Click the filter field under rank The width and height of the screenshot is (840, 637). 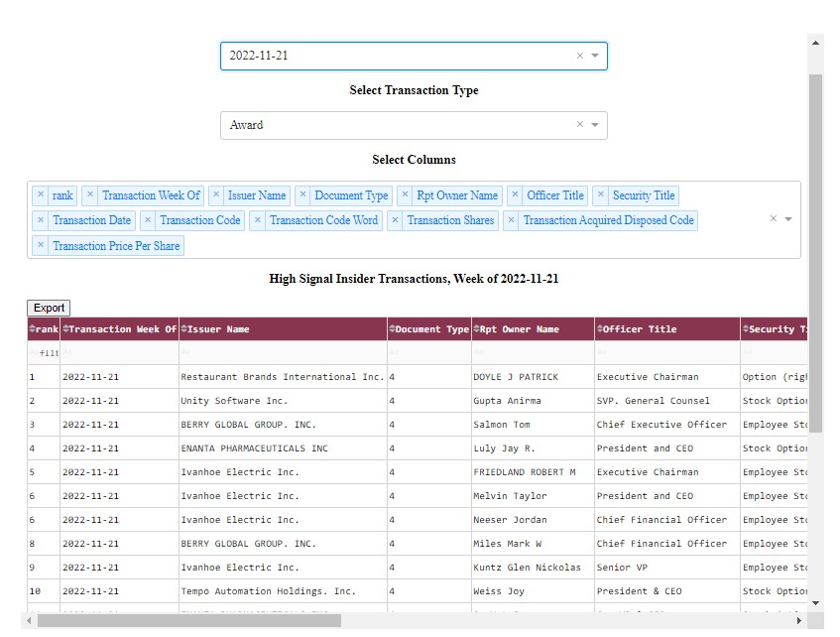(x=42, y=352)
